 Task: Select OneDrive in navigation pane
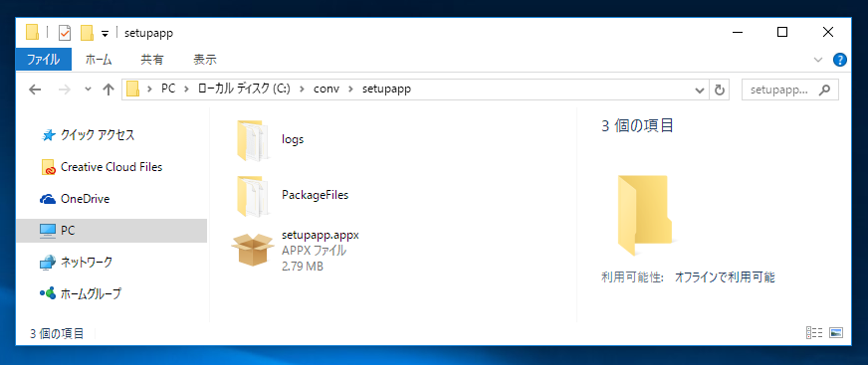85,199
